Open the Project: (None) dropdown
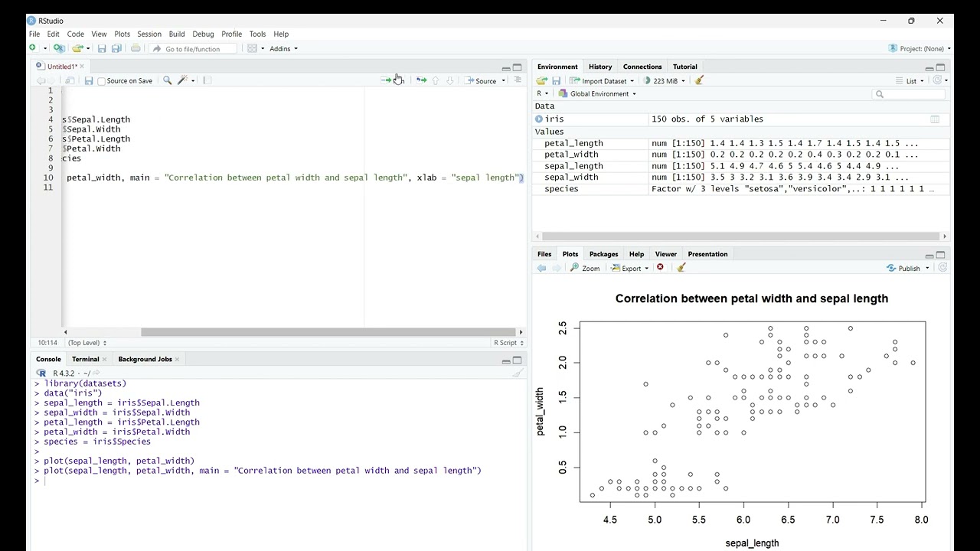980x551 pixels. click(x=920, y=48)
